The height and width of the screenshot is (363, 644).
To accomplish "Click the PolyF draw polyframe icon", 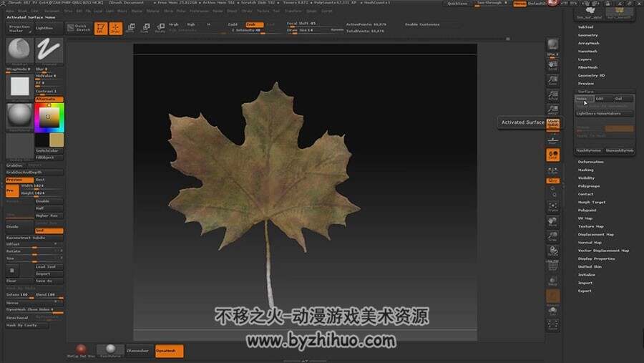I will pos(553,266).
